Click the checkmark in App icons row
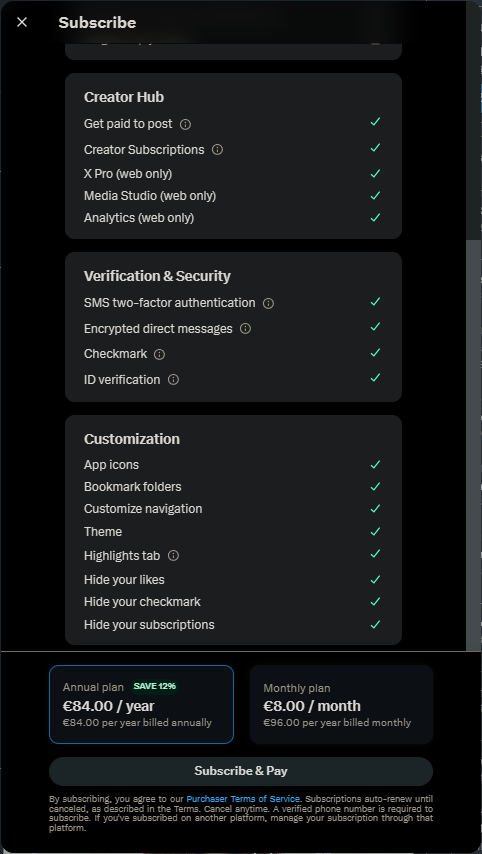The height and width of the screenshot is (854, 482). click(375, 465)
